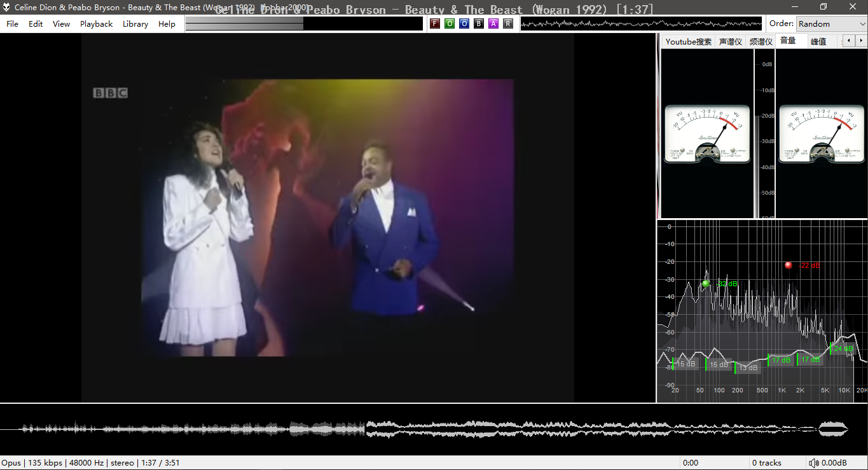Click the green O toolbar button
The image size is (868, 470).
pos(450,24)
